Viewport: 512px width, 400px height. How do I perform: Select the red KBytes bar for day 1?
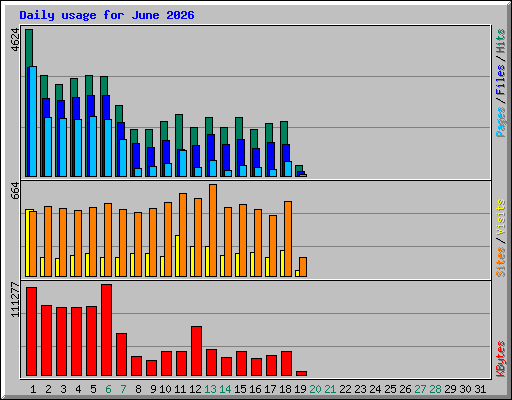tap(31, 332)
